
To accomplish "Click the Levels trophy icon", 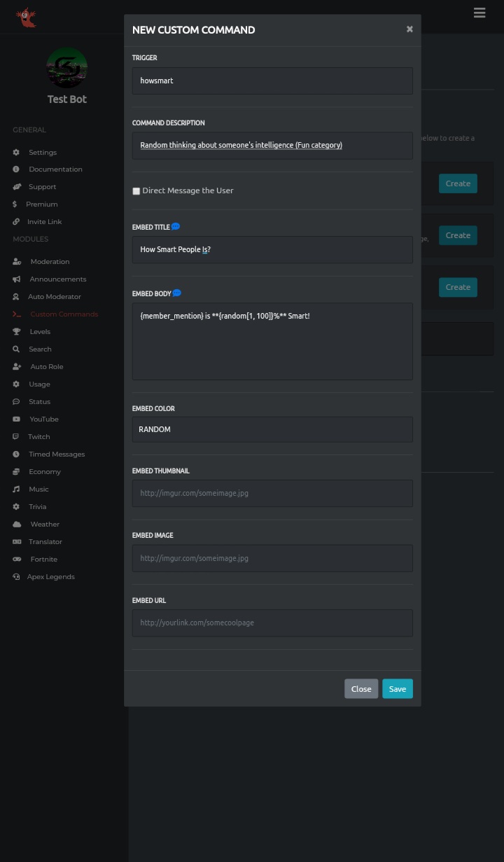I will 16,332.
